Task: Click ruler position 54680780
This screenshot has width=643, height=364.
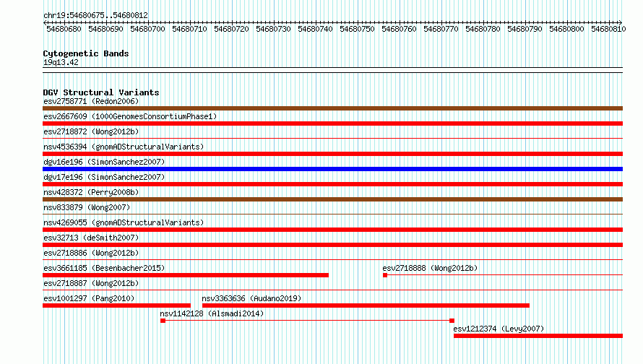Action: point(483,29)
